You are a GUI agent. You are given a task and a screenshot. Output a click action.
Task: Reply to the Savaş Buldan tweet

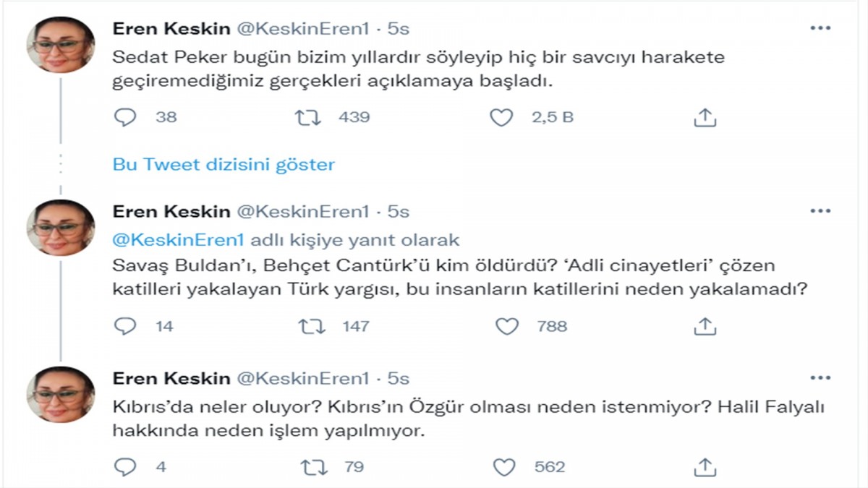click(x=125, y=326)
